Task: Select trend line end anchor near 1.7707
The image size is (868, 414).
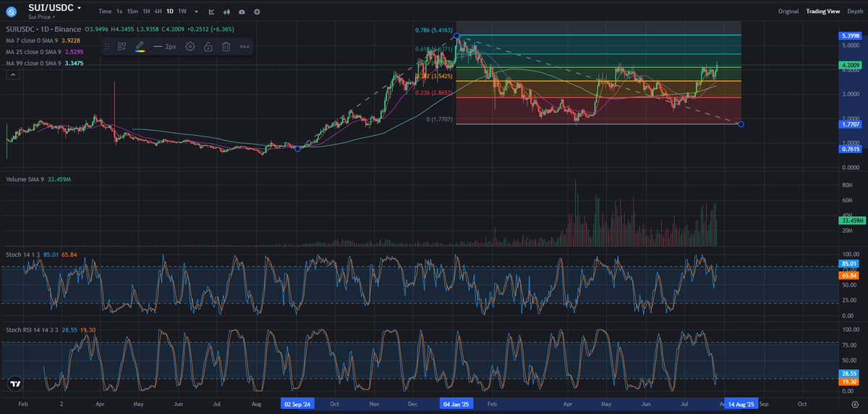Action: click(x=741, y=124)
